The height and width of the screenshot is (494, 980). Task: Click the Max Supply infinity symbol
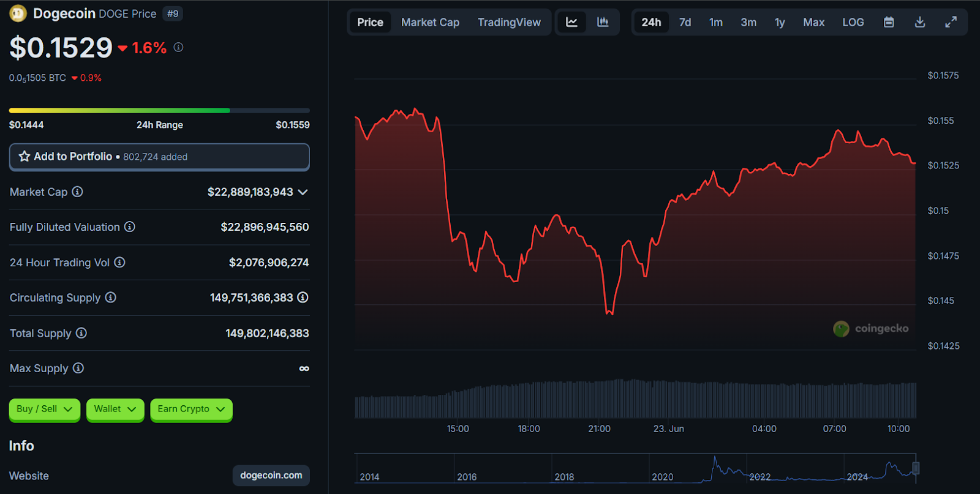304,369
